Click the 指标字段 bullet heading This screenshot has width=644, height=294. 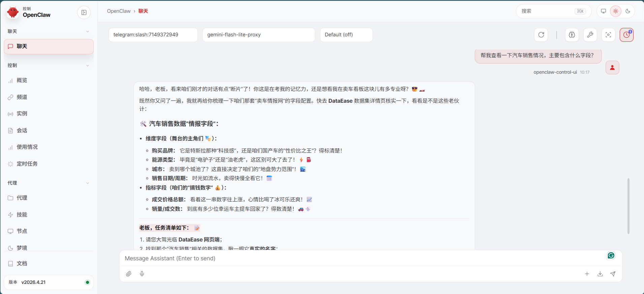[x=186, y=188]
